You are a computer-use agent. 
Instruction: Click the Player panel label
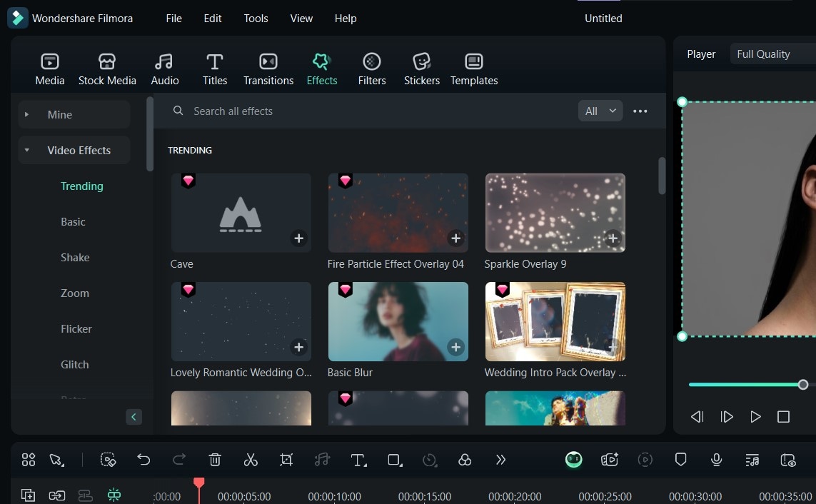[701, 54]
